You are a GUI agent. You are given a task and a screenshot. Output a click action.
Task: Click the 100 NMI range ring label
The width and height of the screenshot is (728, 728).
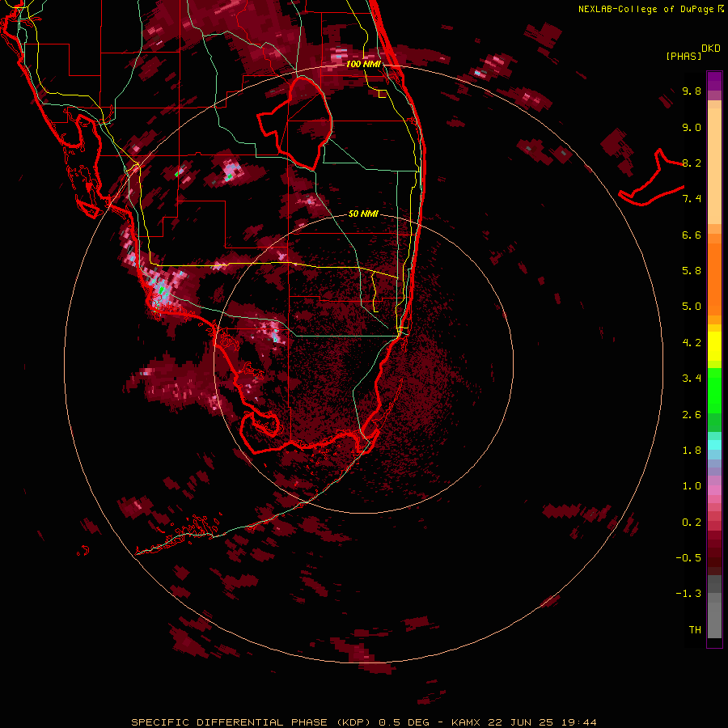click(x=363, y=64)
